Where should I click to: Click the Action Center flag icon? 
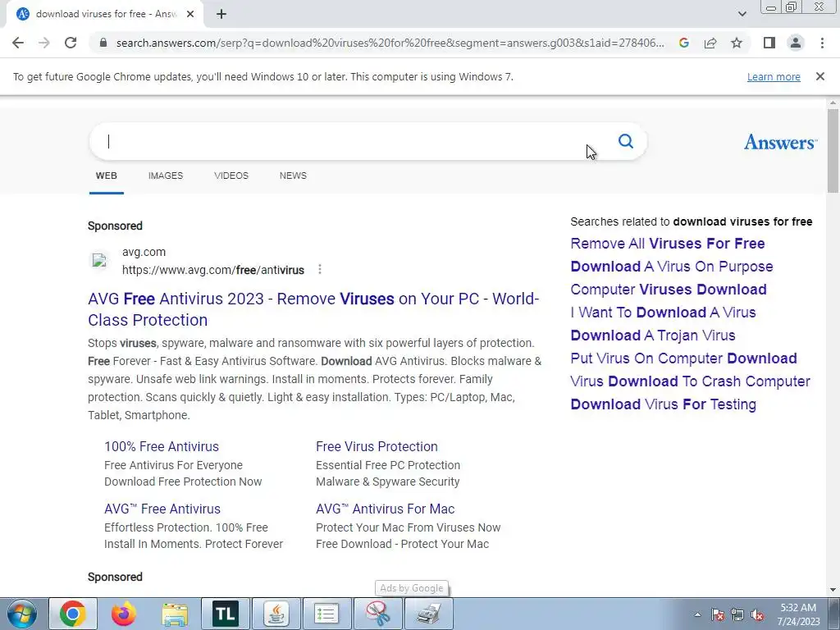[718, 614]
